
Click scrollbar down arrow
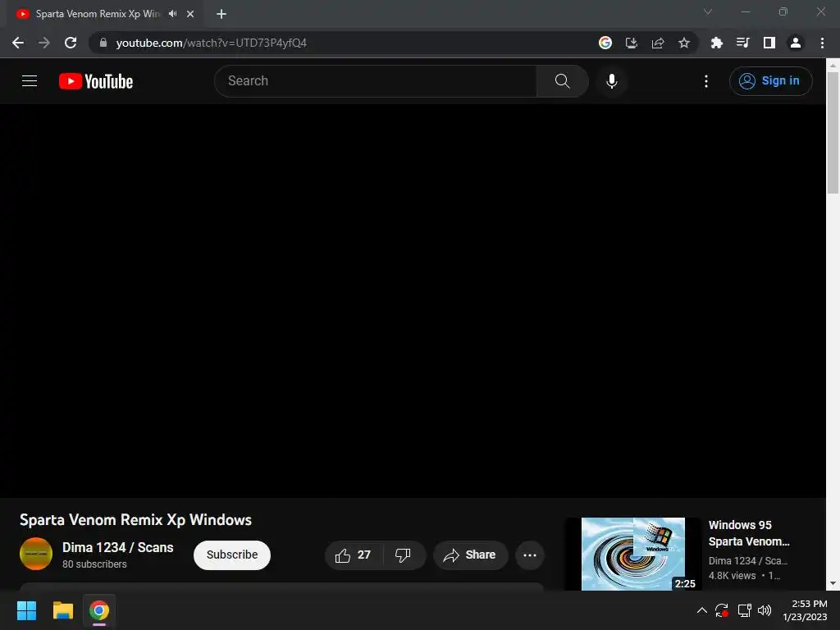point(833,583)
